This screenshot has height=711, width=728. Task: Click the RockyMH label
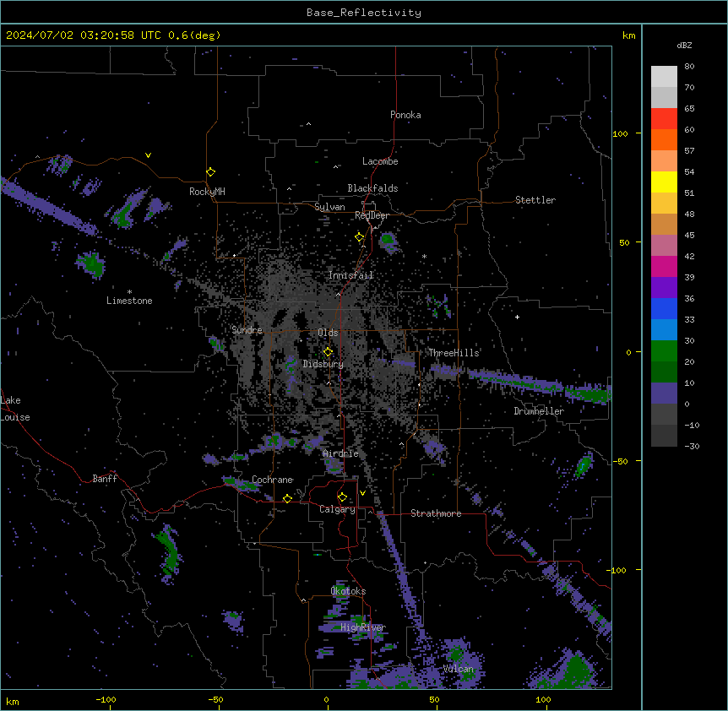(207, 192)
